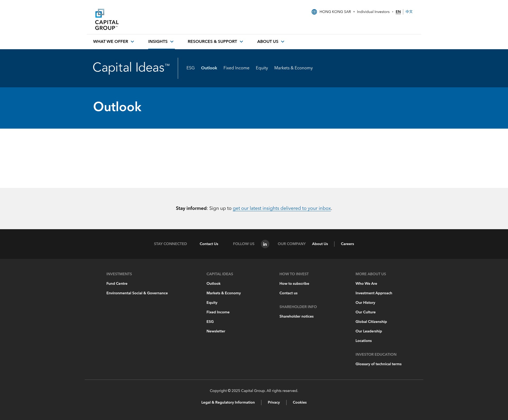This screenshot has height=420, width=508.
Task: Open Equity in footer list
Action: 212,302
